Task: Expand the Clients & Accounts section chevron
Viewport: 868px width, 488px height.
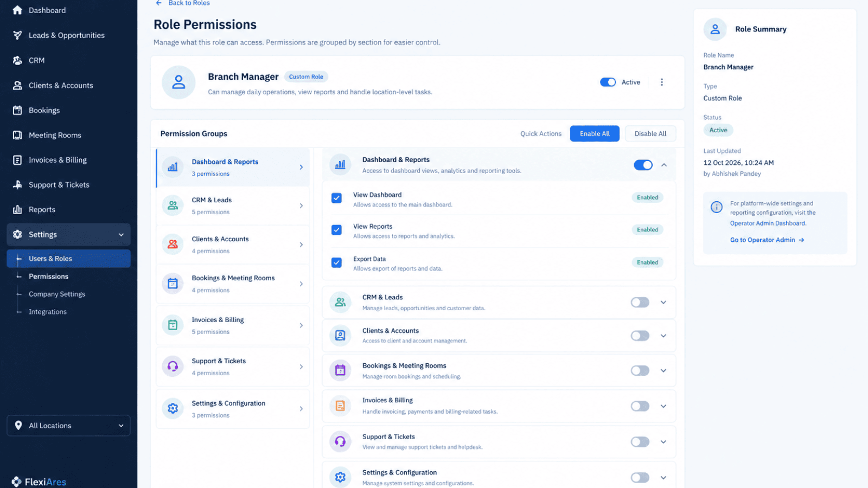Action: coord(663,336)
